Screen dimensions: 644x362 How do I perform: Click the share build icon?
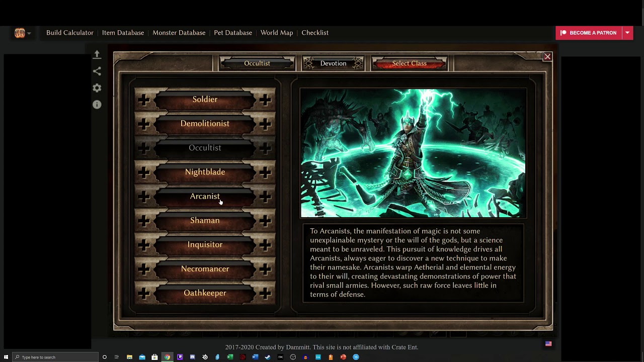97,71
